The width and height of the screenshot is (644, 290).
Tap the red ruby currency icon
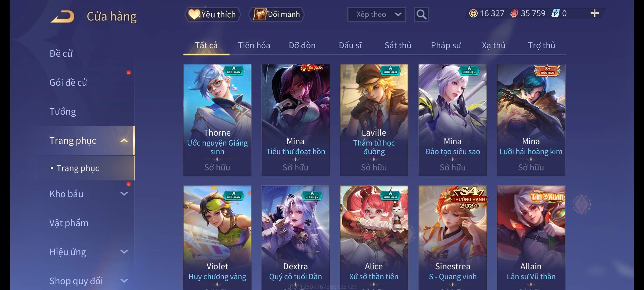pos(514,13)
